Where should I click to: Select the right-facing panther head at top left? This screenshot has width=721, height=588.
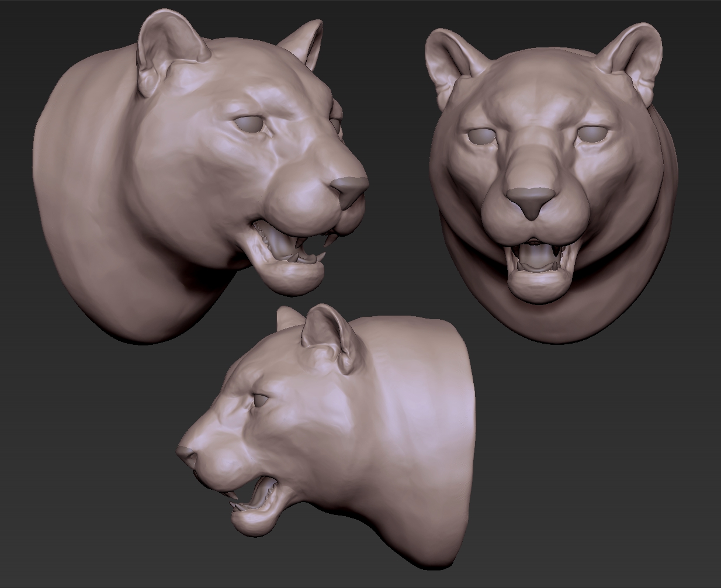(x=202, y=175)
